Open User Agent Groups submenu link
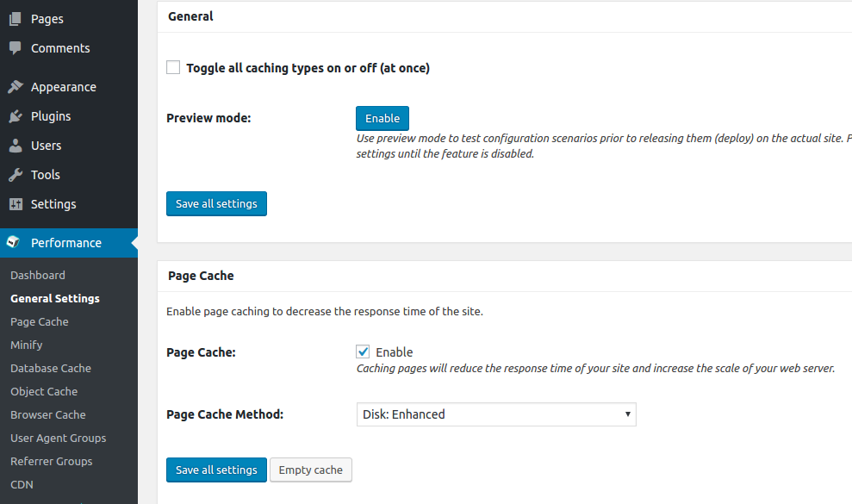 click(x=58, y=439)
